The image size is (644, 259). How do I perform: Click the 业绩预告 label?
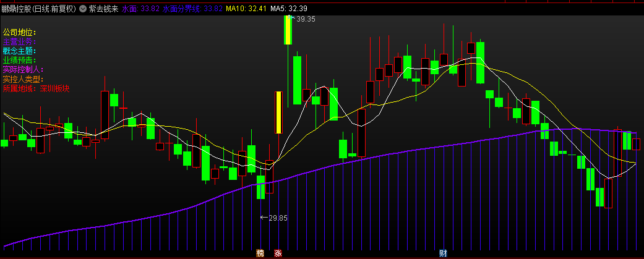tap(20, 61)
